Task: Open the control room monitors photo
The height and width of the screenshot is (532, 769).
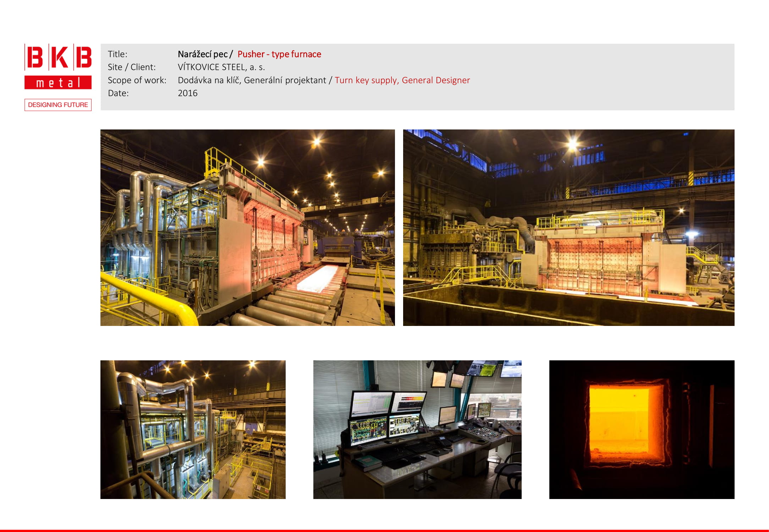Action: (x=417, y=430)
